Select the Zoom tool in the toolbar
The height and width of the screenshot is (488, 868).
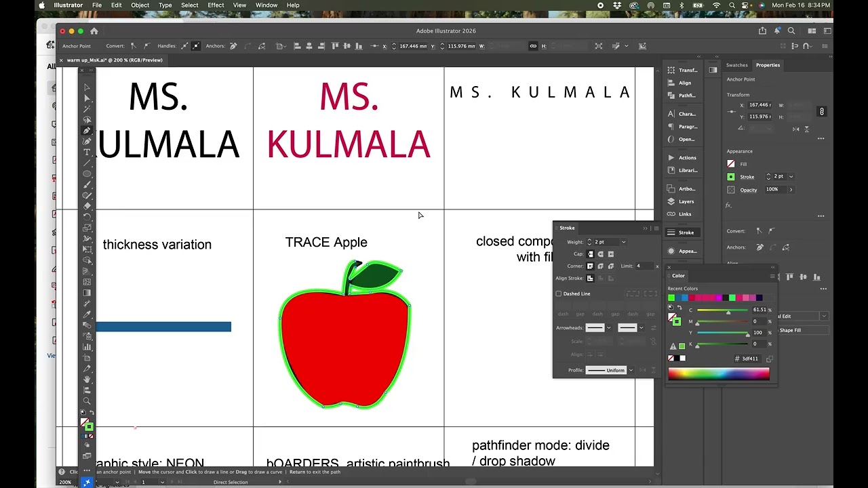point(87,401)
